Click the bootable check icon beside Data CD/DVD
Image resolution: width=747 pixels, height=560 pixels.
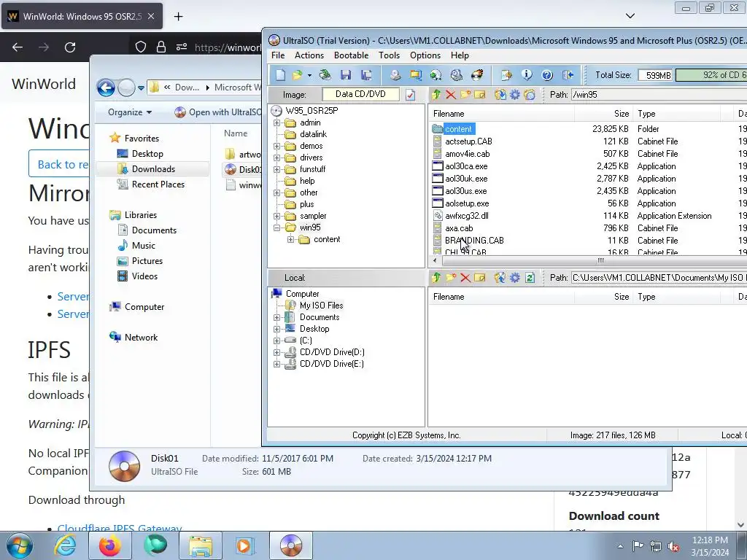410,95
